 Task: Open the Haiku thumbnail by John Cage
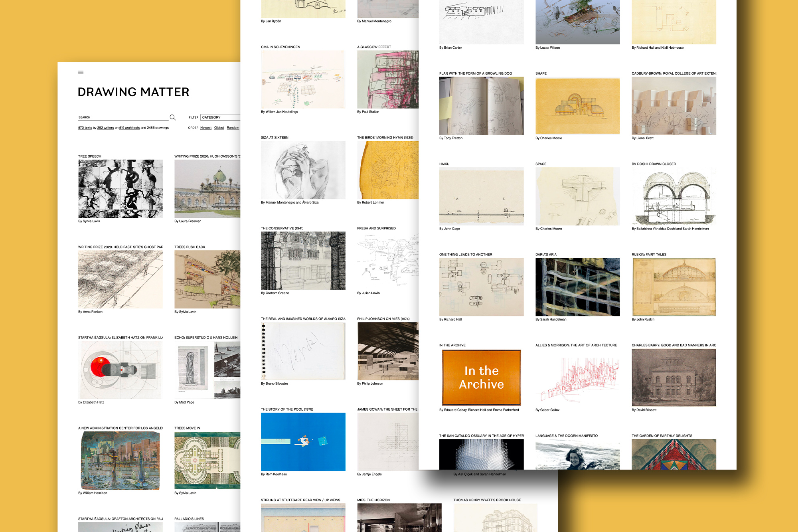tap(482, 196)
